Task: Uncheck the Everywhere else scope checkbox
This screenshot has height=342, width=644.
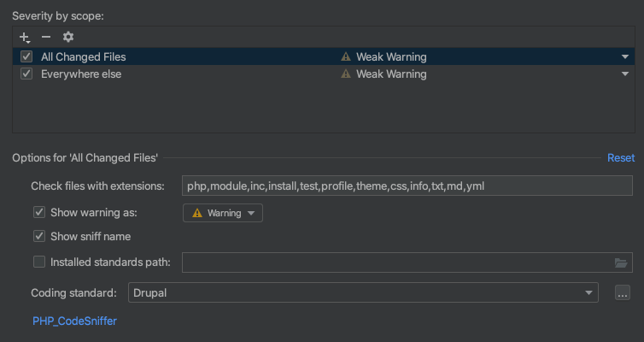Action: coord(26,74)
